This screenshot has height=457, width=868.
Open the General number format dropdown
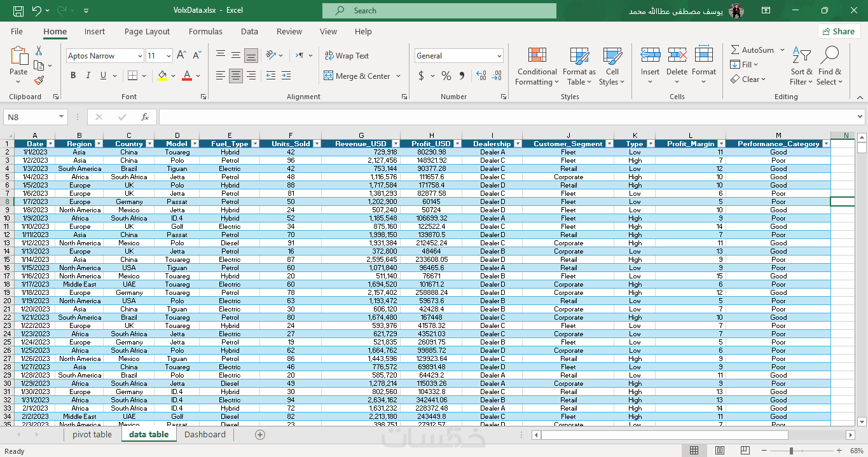(499, 56)
